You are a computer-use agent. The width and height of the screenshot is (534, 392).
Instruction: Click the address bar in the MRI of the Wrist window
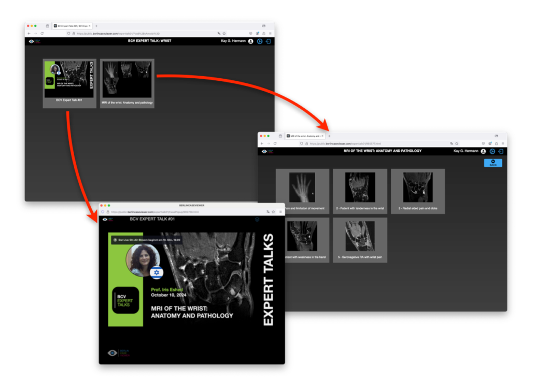tap(378, 143)
